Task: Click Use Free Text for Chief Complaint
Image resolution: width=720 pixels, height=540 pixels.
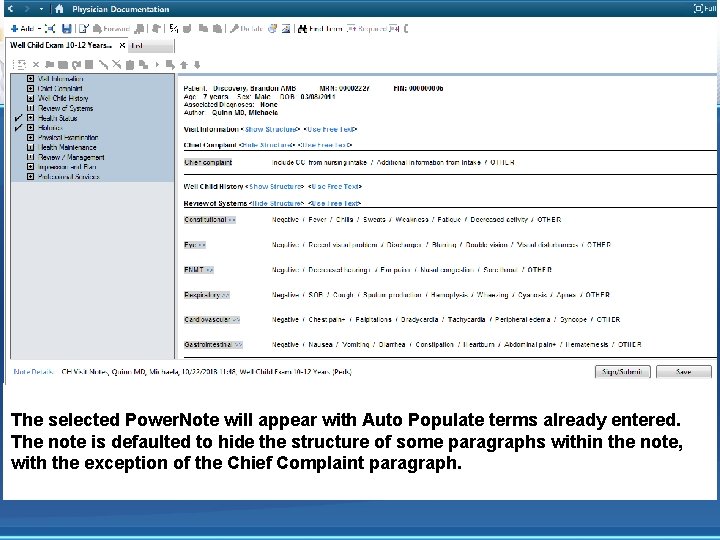Action: point(325,145)
